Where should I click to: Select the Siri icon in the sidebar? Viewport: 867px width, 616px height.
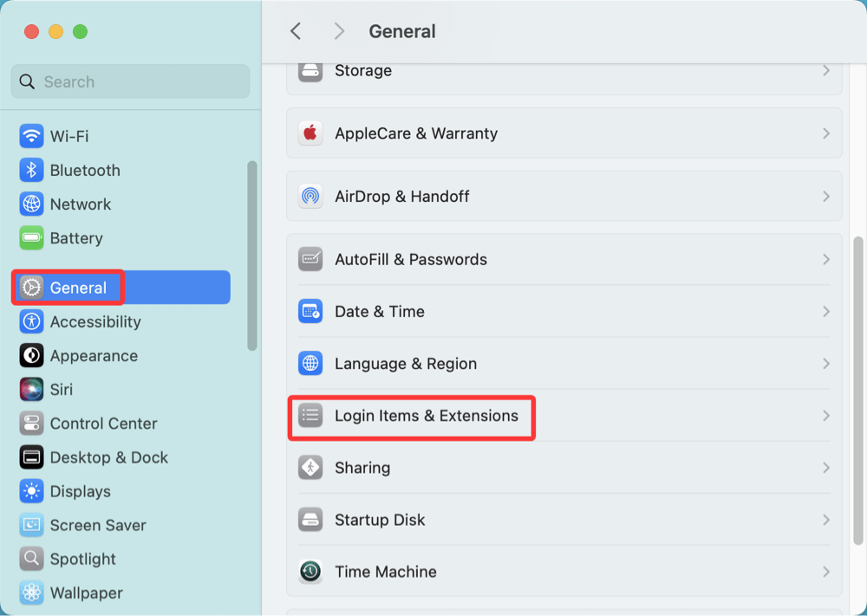[x=31, y=389]
